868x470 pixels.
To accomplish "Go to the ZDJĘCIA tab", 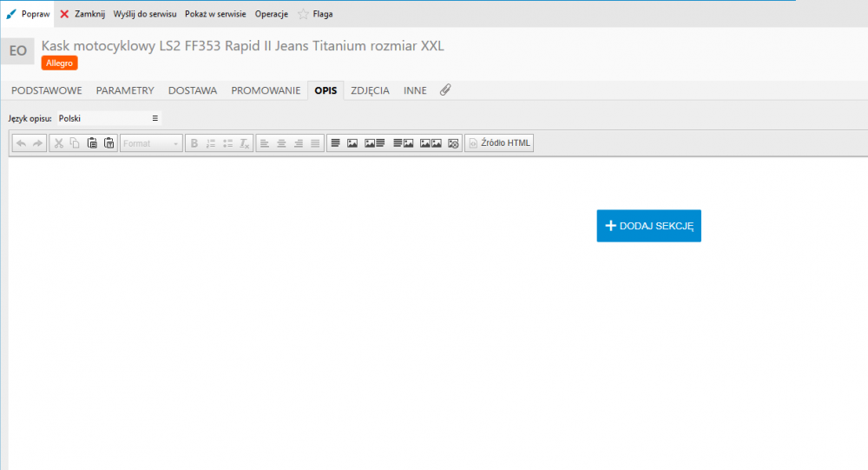I will [x=370, y=90].
